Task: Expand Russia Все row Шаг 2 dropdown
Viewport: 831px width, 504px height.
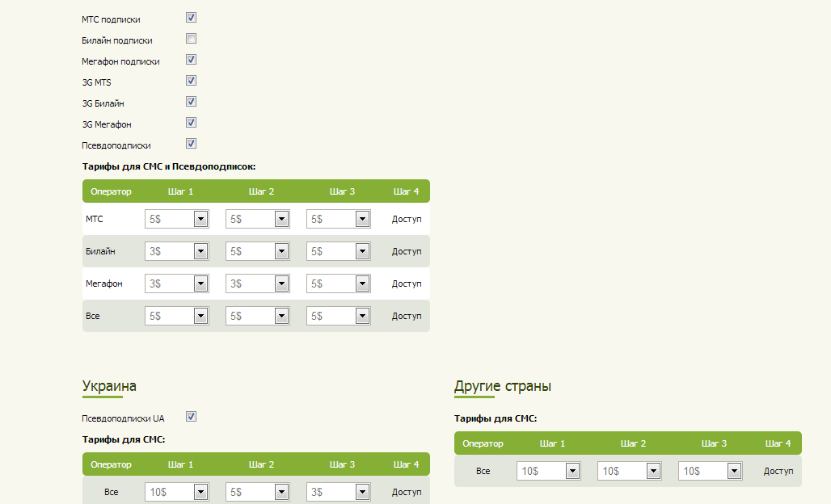Action: (x=258, y=316)
